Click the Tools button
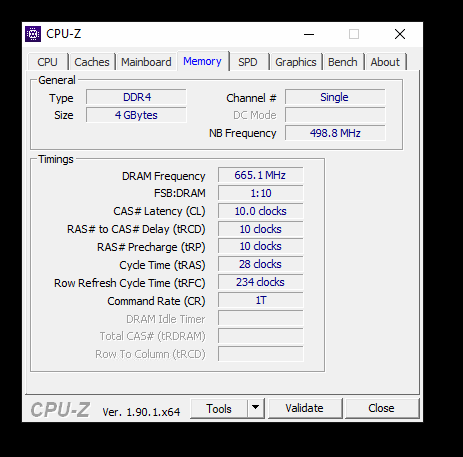 (219, 408)
